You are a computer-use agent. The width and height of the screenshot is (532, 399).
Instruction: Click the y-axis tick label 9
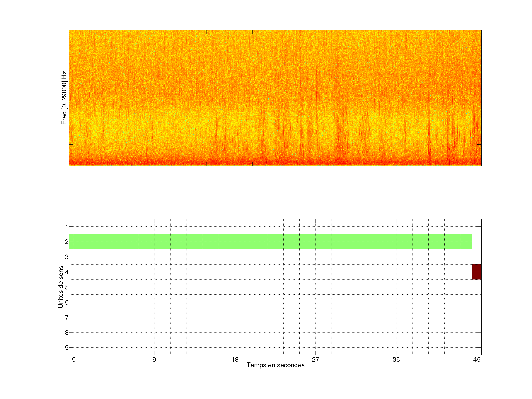(67, 347)
